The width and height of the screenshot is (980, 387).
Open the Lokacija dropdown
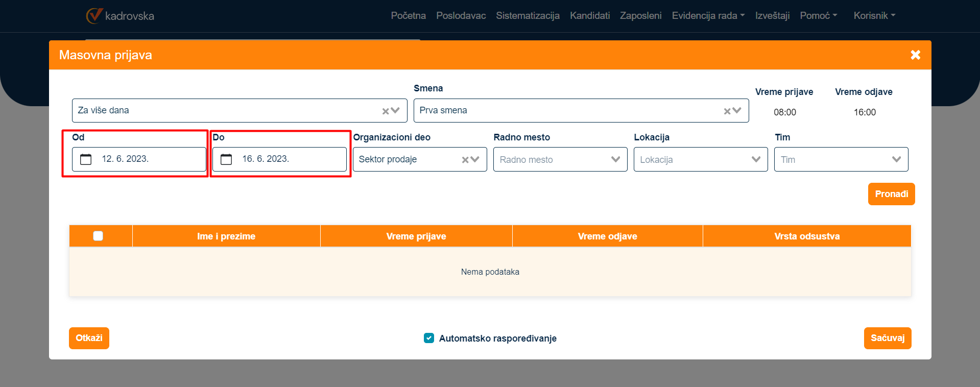[756, 159]
